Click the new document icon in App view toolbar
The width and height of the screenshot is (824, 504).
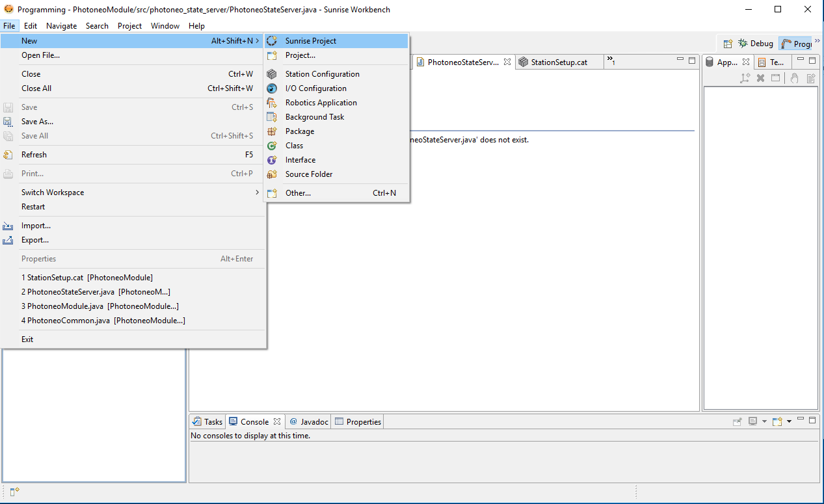click(811, 78)
